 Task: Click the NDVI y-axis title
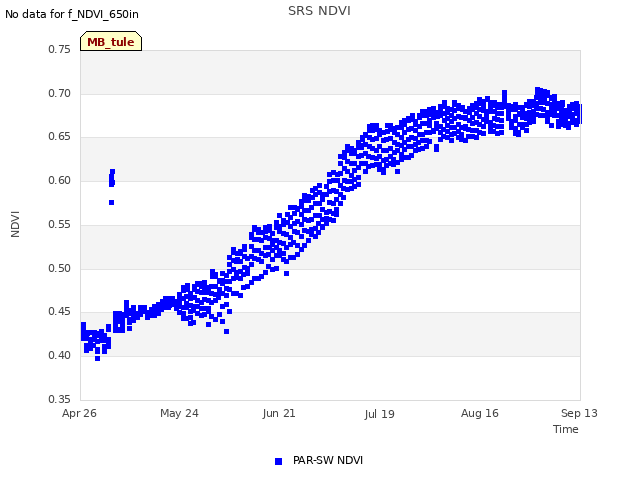(x=15, y=224)
